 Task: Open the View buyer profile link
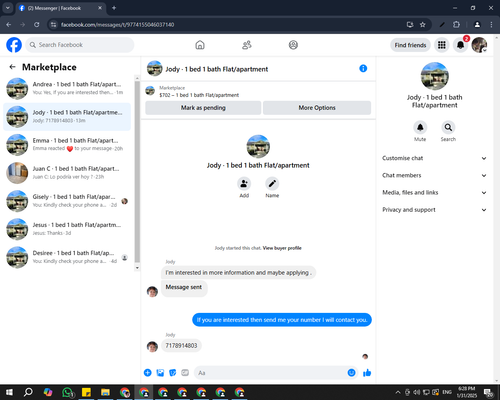click(282, 248)
